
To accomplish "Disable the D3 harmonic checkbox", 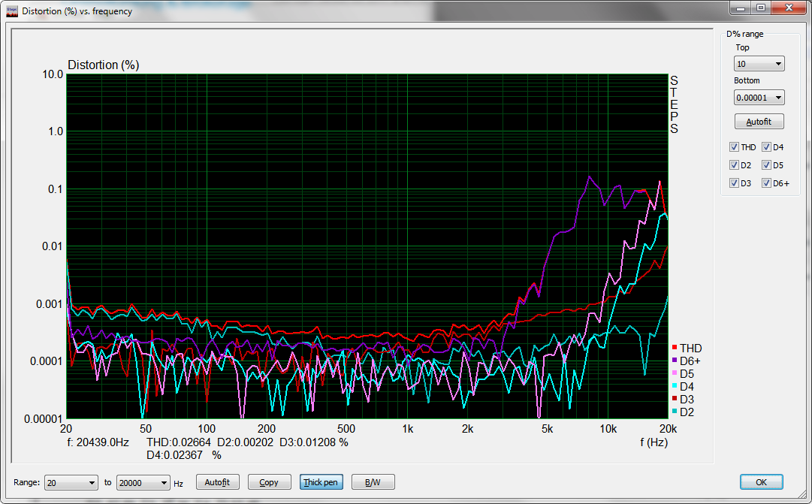I will 734,183.
